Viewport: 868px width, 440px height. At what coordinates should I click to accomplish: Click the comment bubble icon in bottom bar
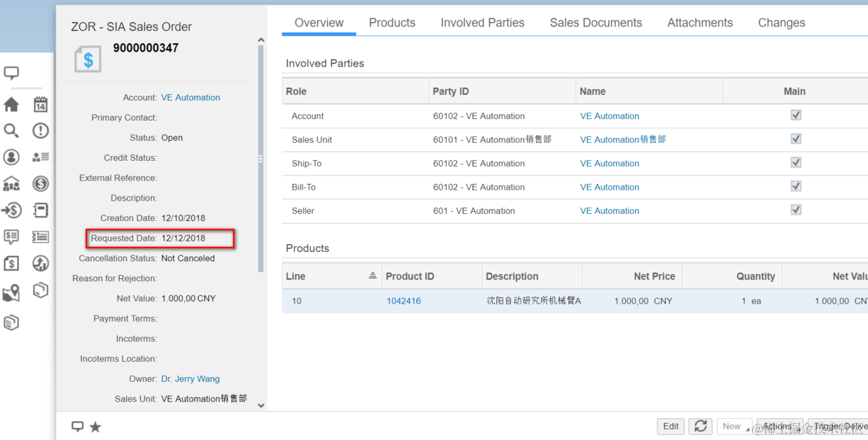pyautogui.click(x=78, y=427)
